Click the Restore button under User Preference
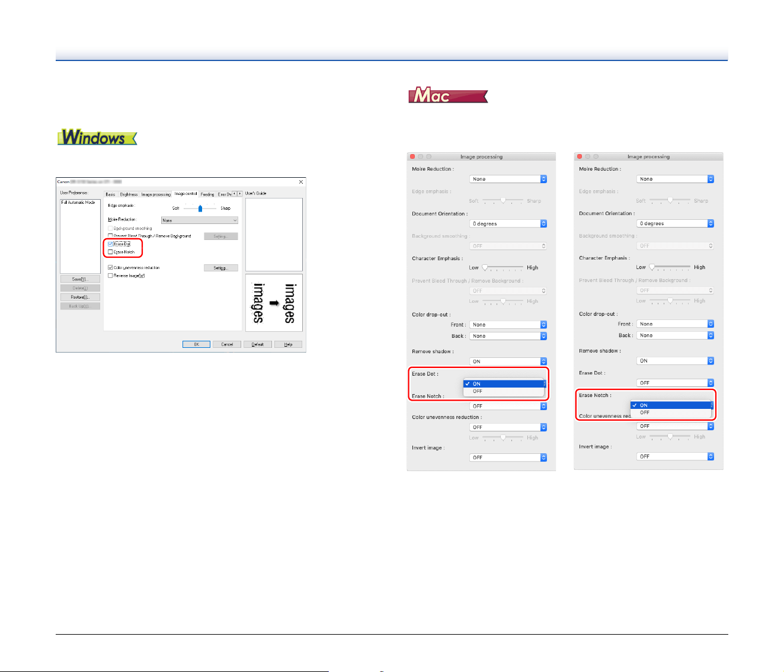 click(80, 297)
